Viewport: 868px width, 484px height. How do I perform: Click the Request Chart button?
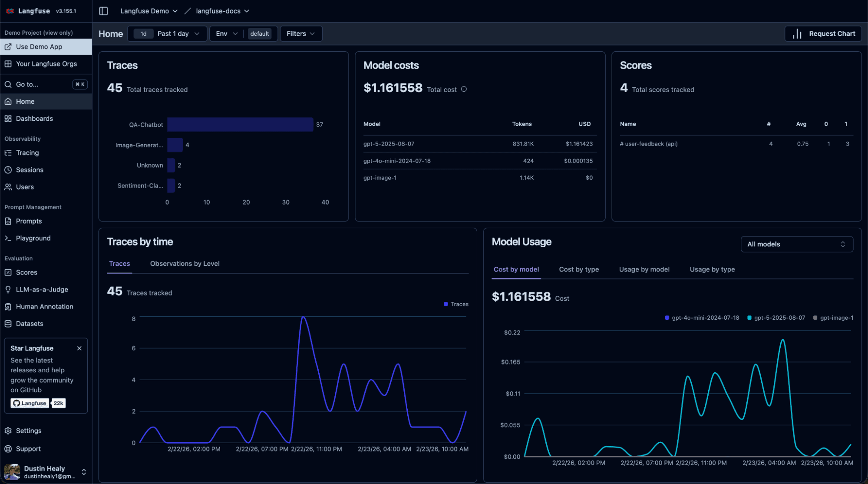click(x=823, y=33)
